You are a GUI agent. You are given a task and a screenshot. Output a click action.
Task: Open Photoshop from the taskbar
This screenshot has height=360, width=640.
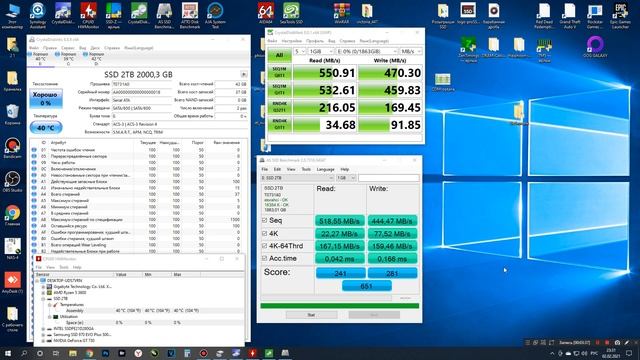pyautogui.click(x=105, y=353)
